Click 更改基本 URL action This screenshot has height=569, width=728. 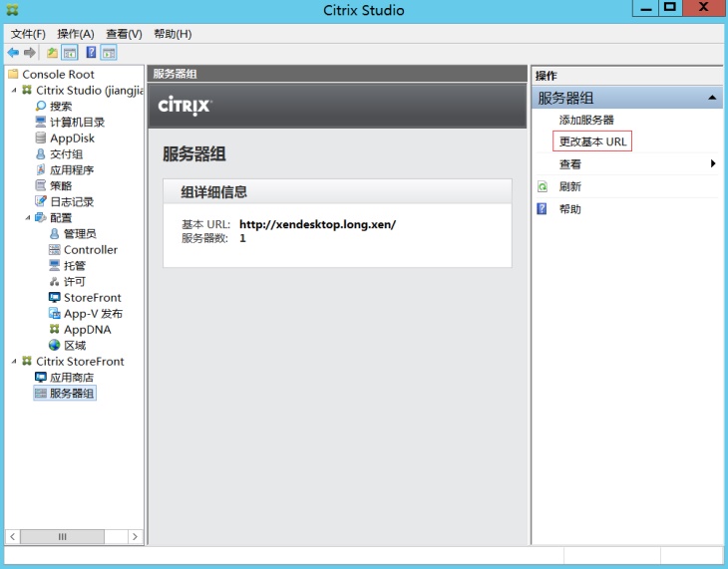592,142
